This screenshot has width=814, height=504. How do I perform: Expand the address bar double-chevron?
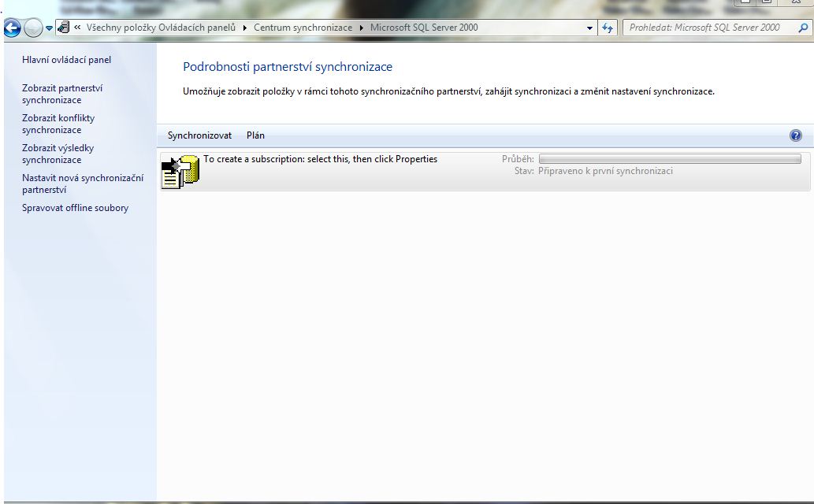point(77,28)
